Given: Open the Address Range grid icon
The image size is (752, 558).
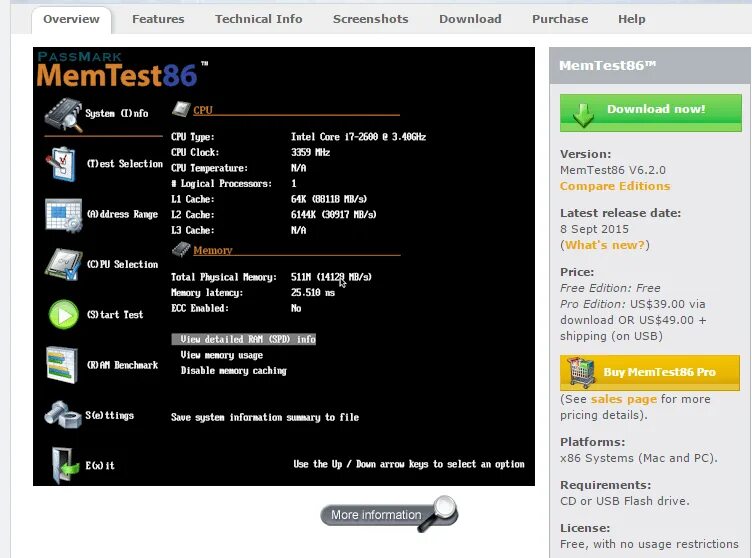Looking at the screenshot, I should 63,215.
